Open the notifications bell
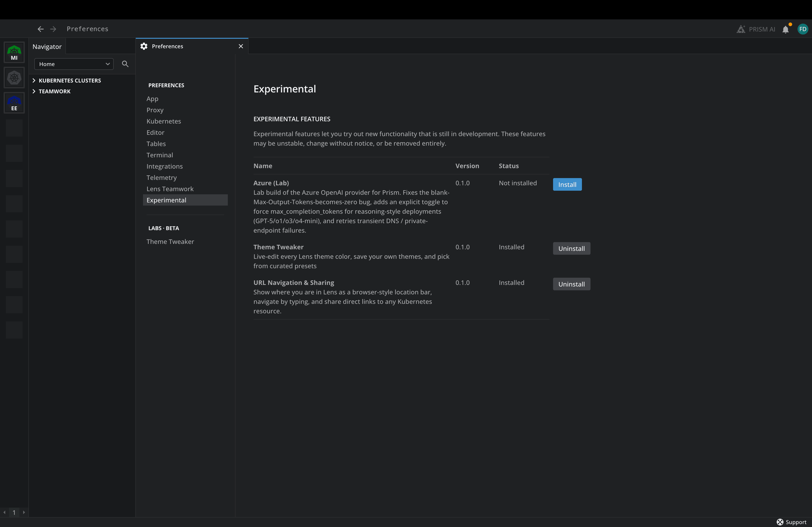This screenshot has height=527, width=812. 785,29
